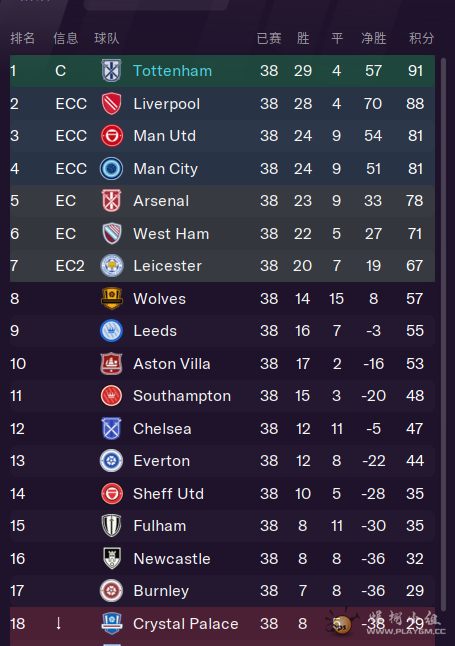Image resolution: width=455 pixels, height=646 pixels.
Task: Open the Chelsea team row
Action: [x=222, y=428]
